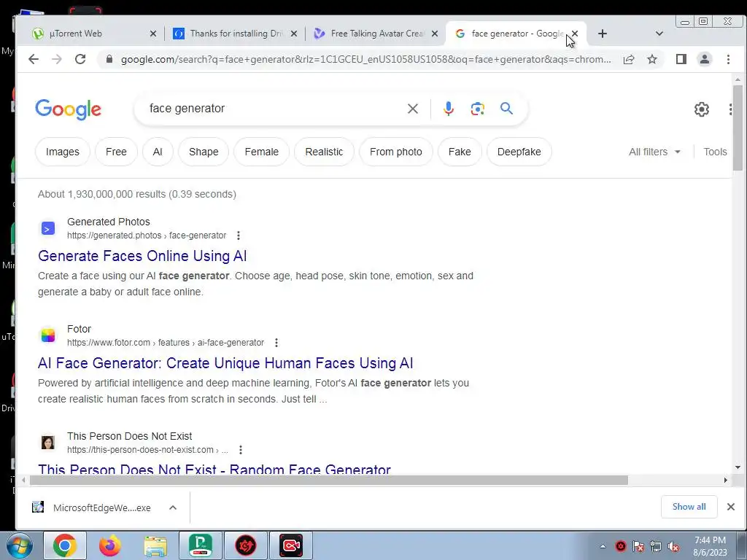This screenshot has width=747, height=560.
Task: Open the MicrosoftEdgeWe....exe downloaded file
Action: (x=91, y=507)
